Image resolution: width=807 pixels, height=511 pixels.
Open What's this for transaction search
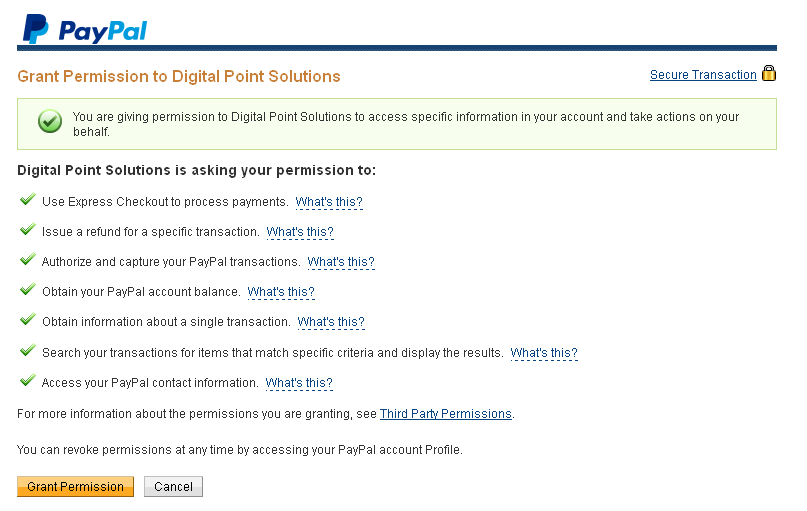(544, 353)
